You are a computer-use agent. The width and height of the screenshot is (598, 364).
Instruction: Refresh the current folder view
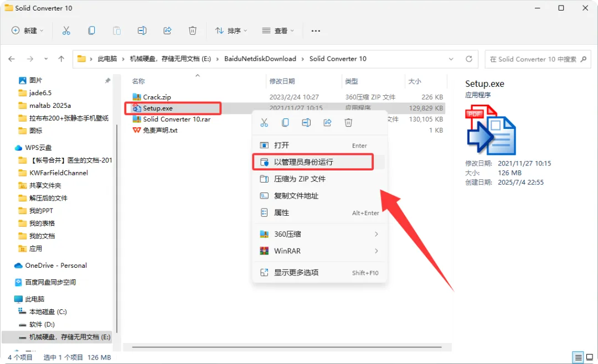469,59
